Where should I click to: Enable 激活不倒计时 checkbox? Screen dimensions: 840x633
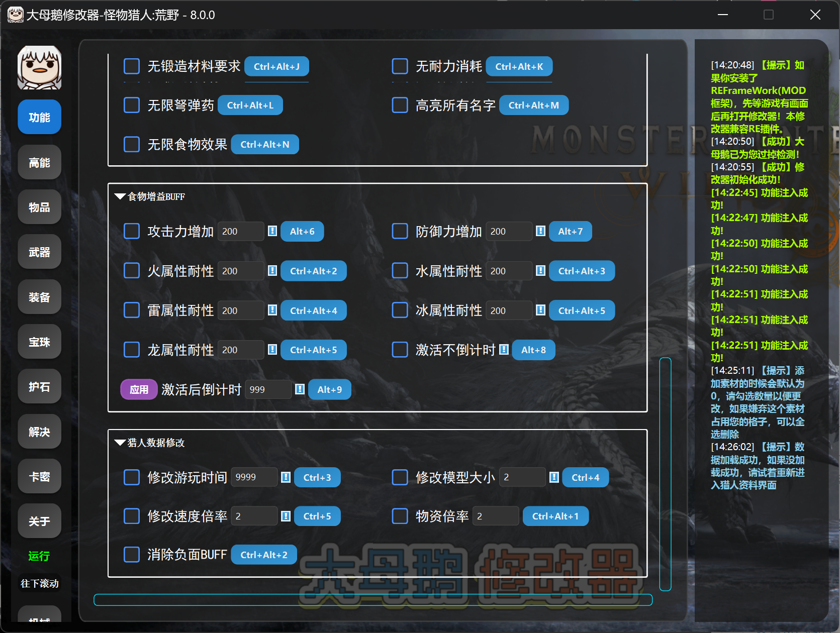(400, 350)
